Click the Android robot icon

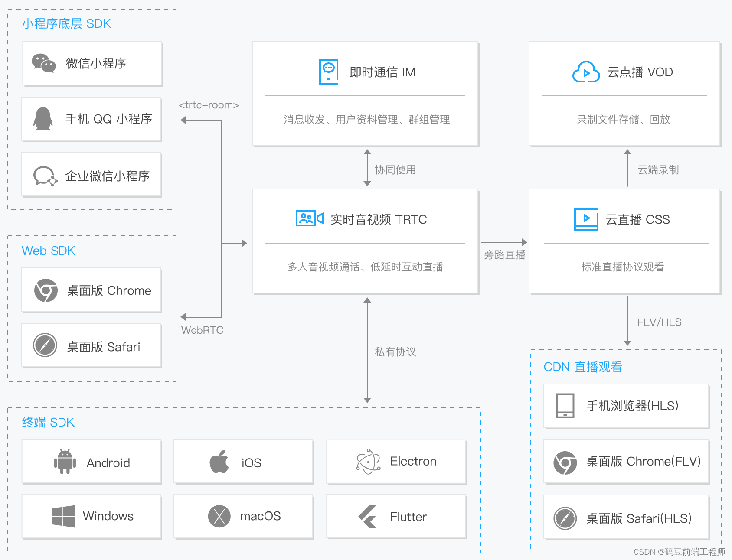(x=65, y=461)
